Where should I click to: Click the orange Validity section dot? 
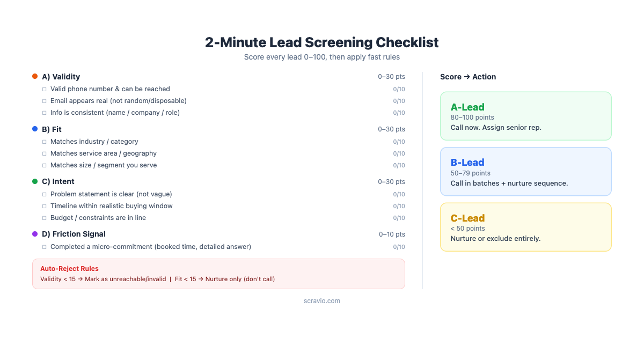pos(35,77)
